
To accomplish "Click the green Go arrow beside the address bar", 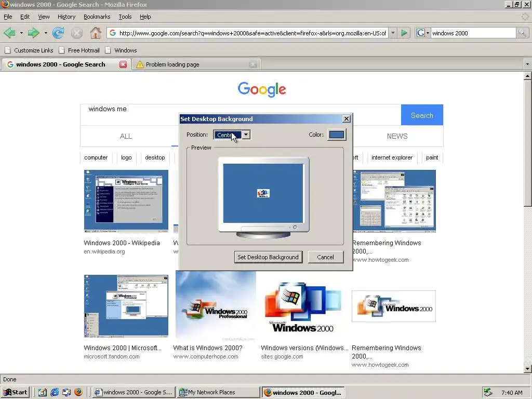I will [x=404, y=33].
